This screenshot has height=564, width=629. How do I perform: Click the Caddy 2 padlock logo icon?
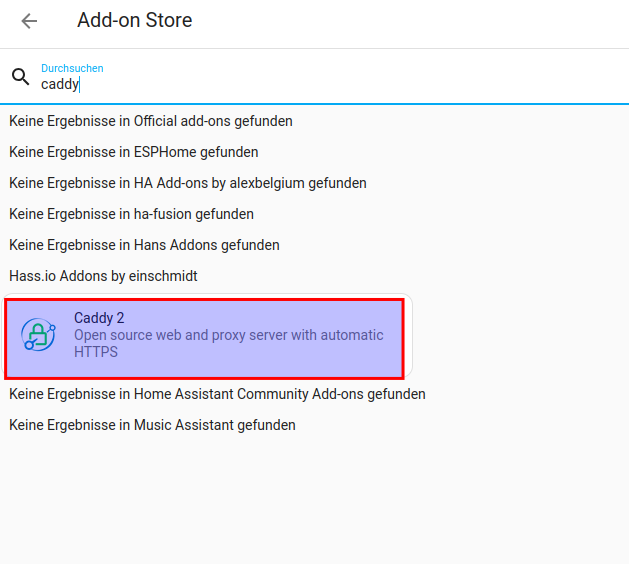40,336
